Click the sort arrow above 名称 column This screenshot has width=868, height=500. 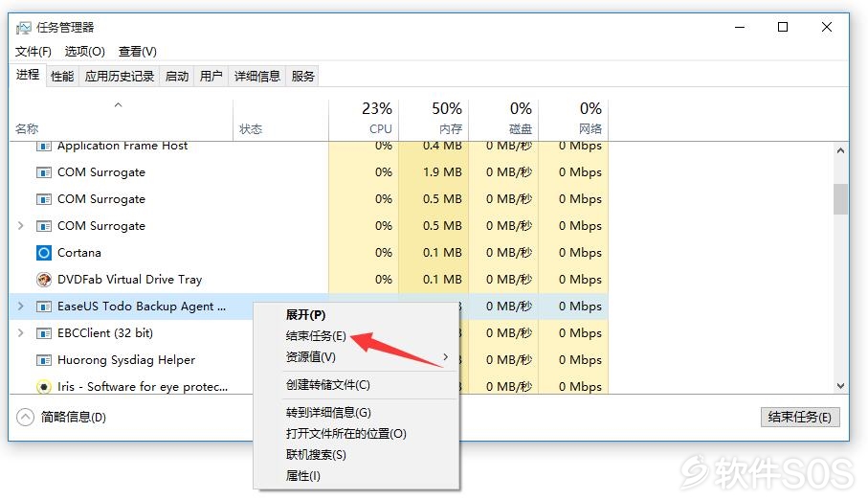(118, 104)
